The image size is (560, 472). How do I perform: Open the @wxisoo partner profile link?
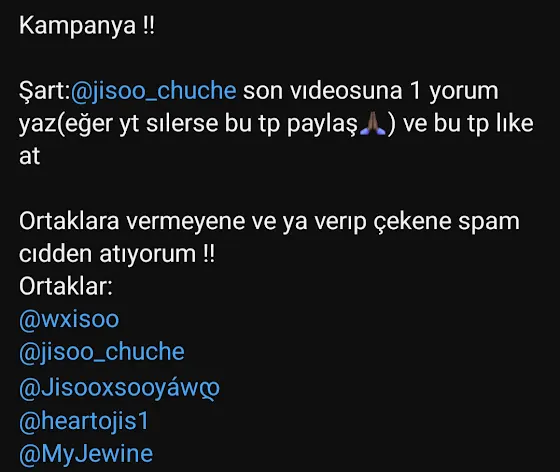click(x=69, y=319)
